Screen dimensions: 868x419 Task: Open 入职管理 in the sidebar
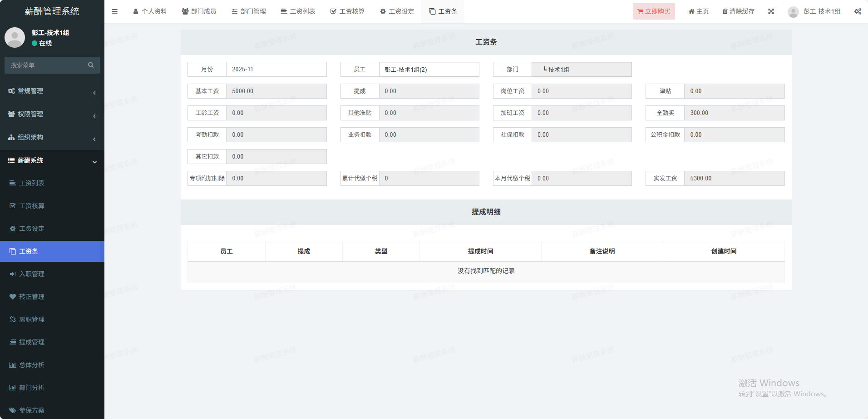(x=32, y=274)
